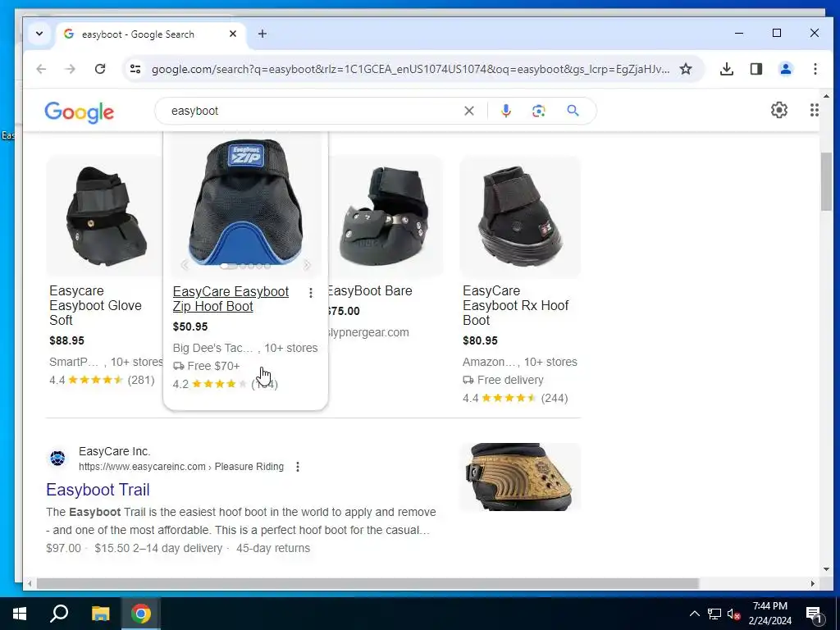
Task: Reload the current page
Action: click(99, 69)
